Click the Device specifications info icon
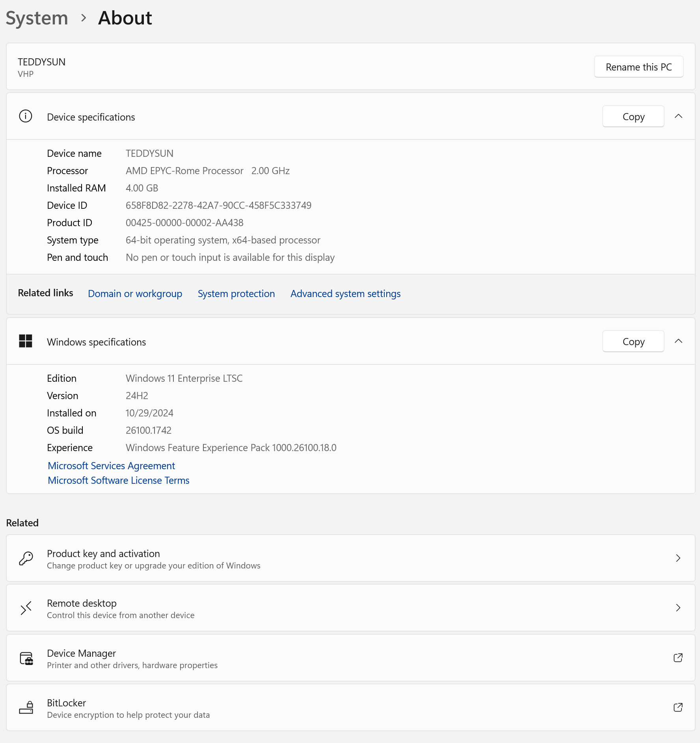The image size is (700, 743). pos(26,116)
